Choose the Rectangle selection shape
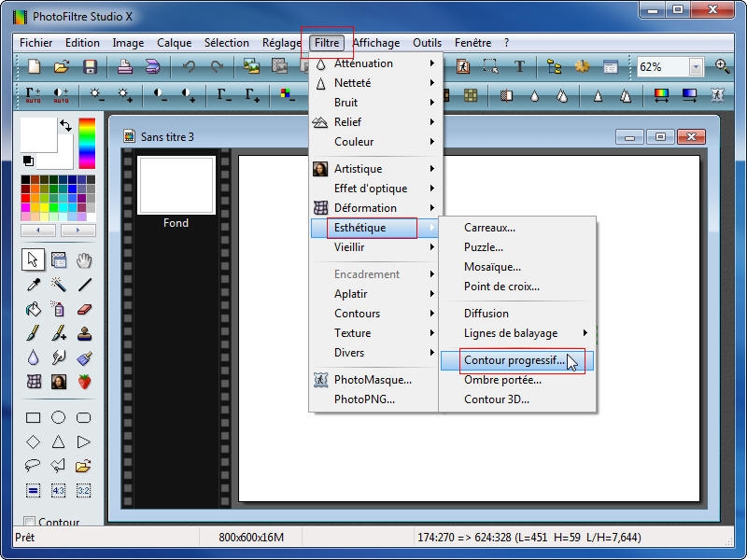 click(x=33, y=417)
